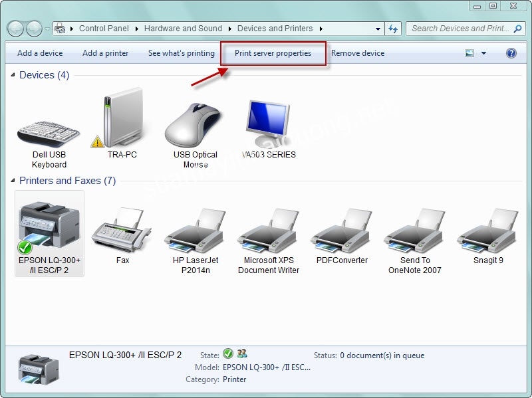Click the EPSON LQ-300+ name in details pane
532x398 pixels.
click(125, 355)
